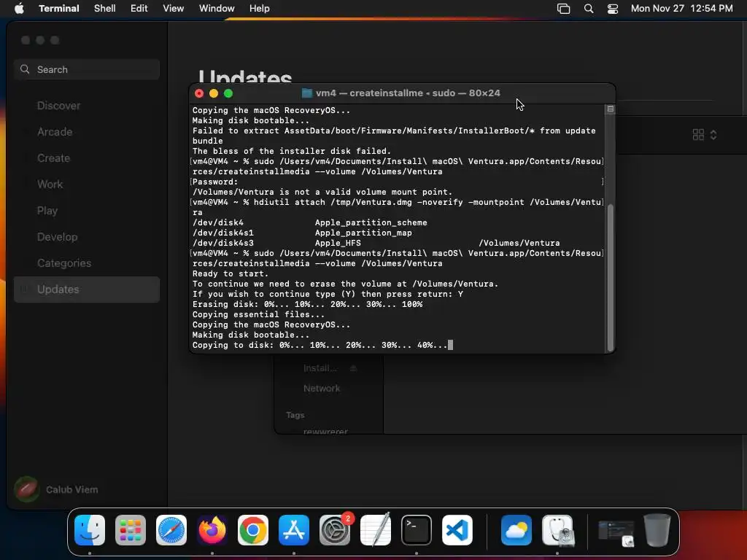This screenshot has height=560, width=747.
Task: Open Disk Utility from the Dock
Action: pyautogui.click(x=558, y=530)
